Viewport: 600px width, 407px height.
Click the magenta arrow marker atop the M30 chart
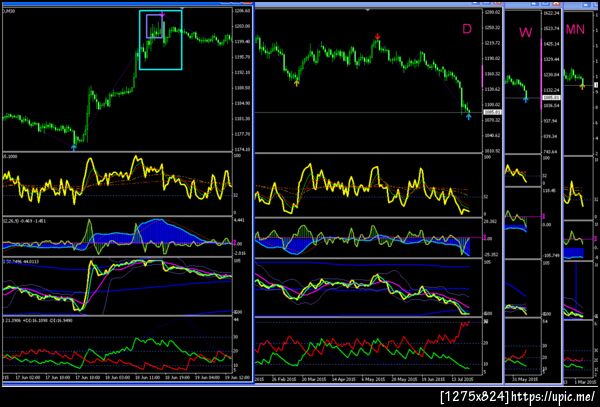[x=162, y=15]
